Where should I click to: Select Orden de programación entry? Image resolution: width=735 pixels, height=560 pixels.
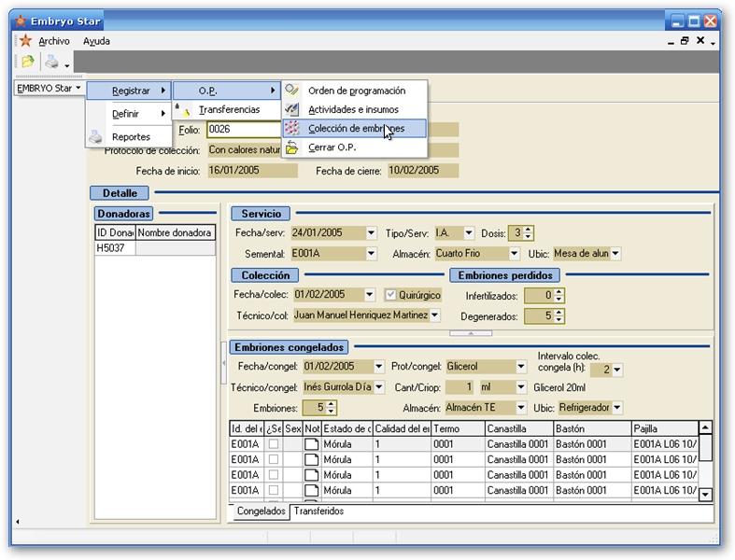pyautogui.click(x=357, y=91)
